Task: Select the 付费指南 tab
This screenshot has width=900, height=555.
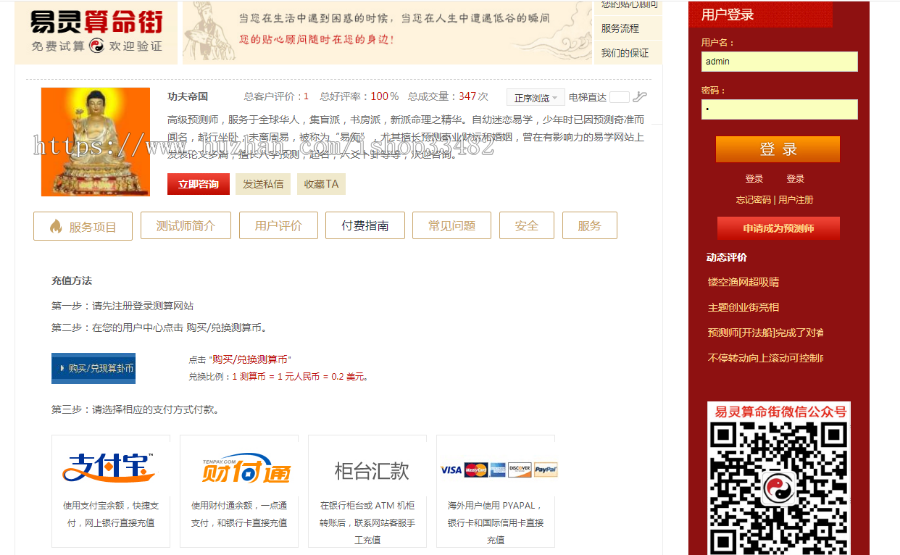Action: click(x=365, y=226)
